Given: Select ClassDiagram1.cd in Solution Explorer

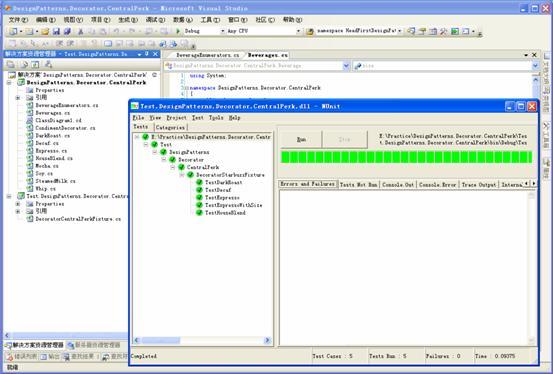Looking at the screenshot, I should pyautogui.click(x=59, y=120).
